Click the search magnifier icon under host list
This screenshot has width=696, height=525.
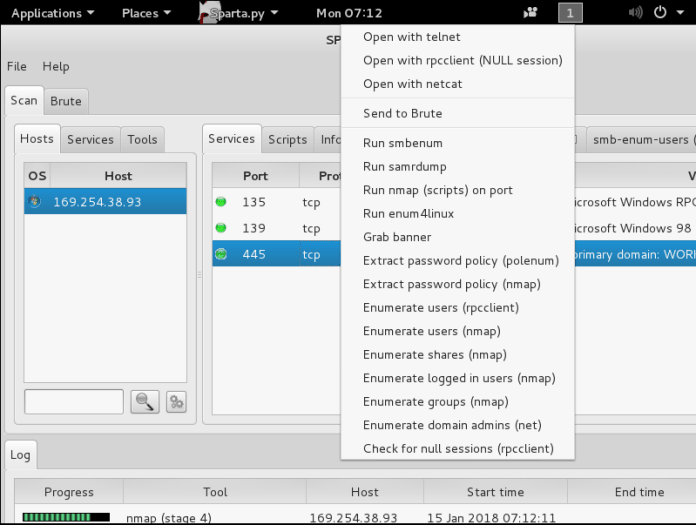[x=146, y=401]
